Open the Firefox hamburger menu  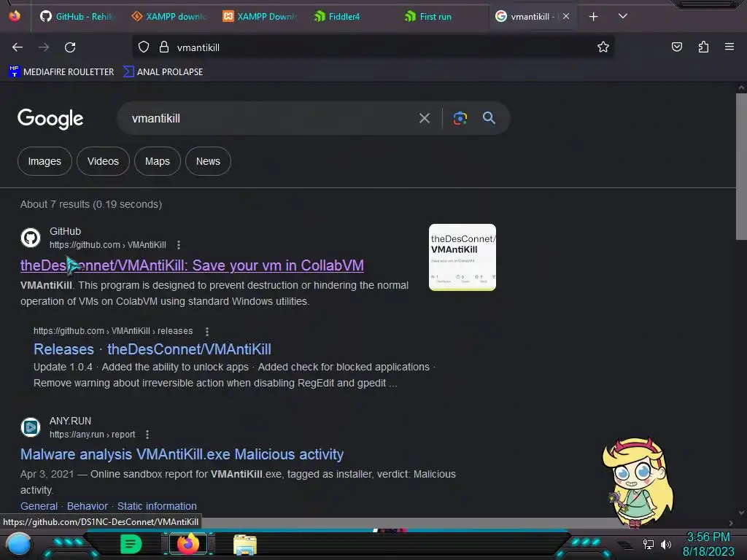729,47
